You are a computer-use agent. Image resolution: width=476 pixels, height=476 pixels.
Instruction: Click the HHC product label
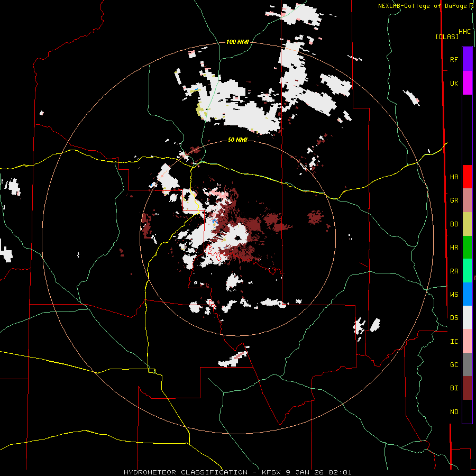click(x=464, y=32)
